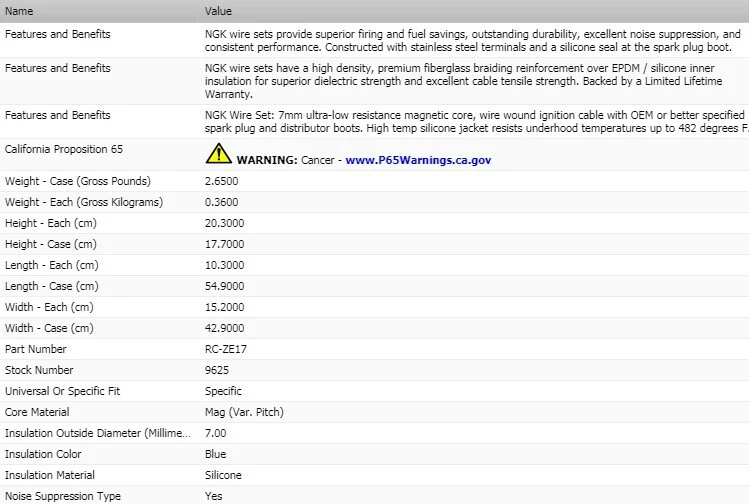The image size is (749, 504).
Task: Select the value Specific
Action: 223,391
